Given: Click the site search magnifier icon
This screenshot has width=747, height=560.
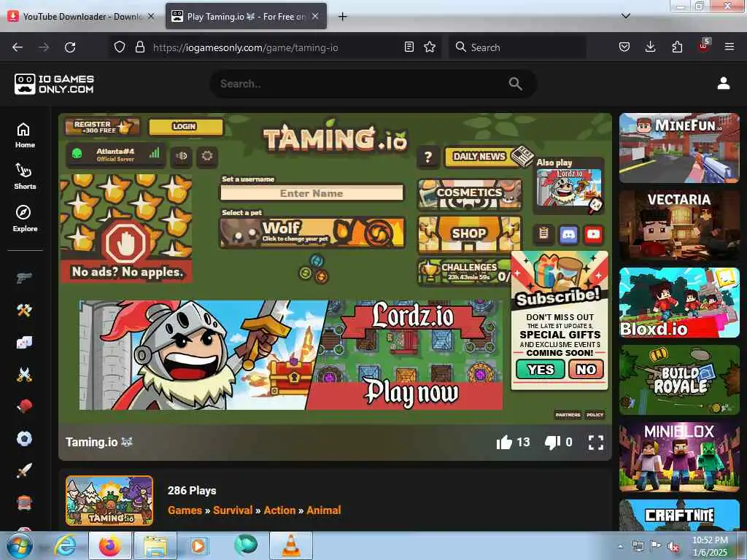Looking at the screenshot, I should 515,84.
